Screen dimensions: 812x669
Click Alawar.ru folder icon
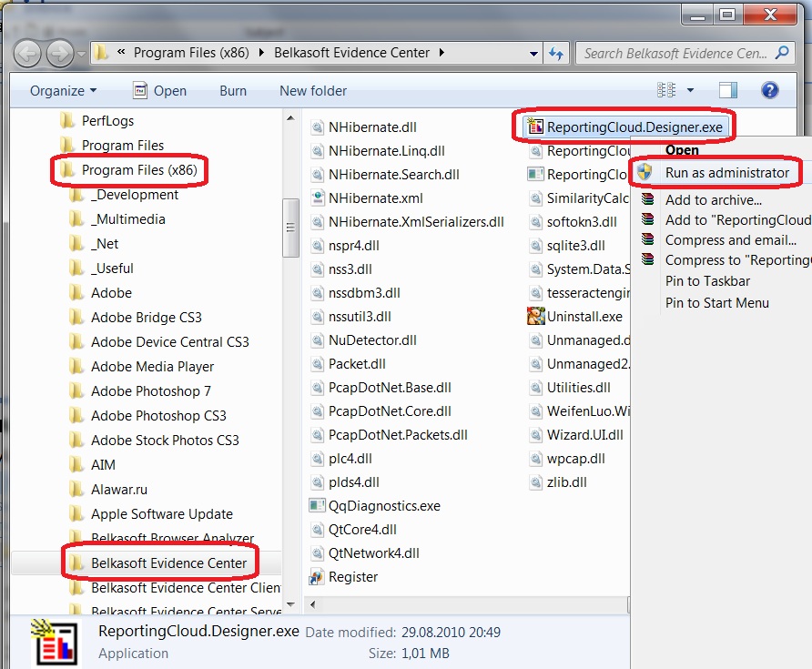76,490
